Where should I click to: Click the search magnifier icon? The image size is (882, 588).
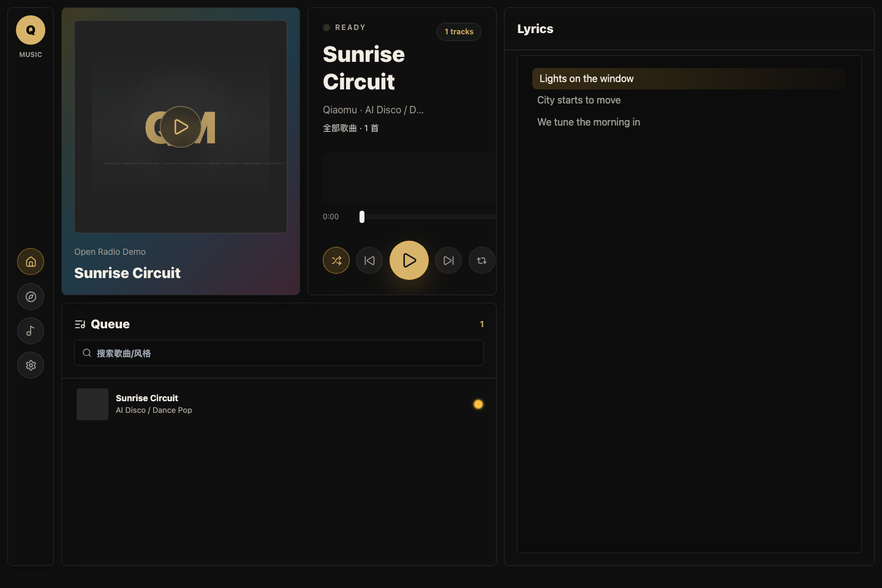(x=87, y=353)
